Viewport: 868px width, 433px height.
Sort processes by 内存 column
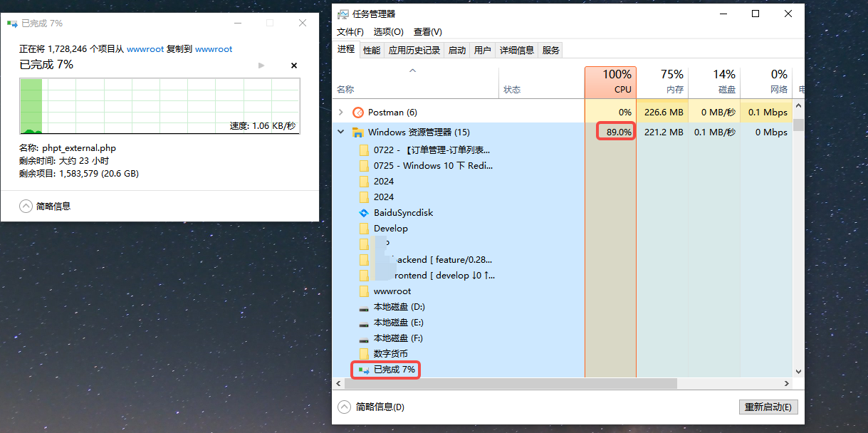662,83
